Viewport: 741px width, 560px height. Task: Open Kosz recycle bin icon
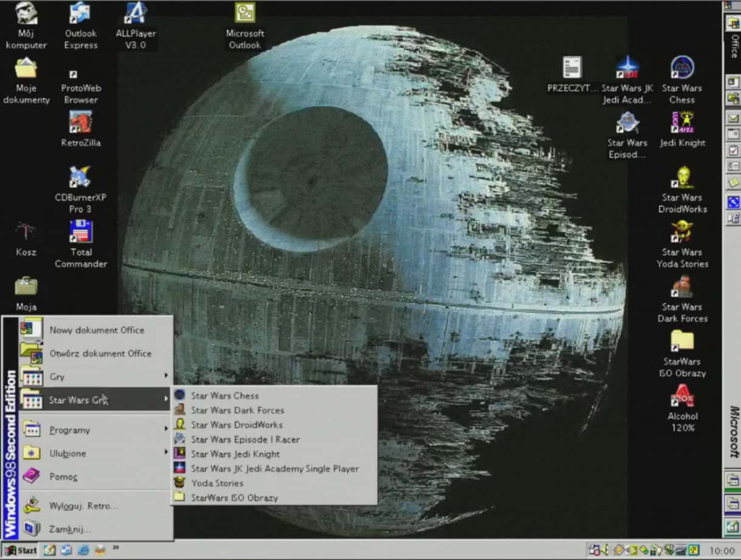[x=26, y=239]
